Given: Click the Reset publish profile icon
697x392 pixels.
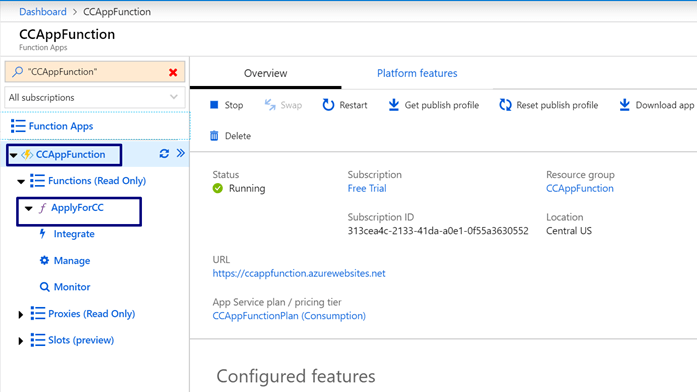Looking at the screenshot, I should (505, 105).
